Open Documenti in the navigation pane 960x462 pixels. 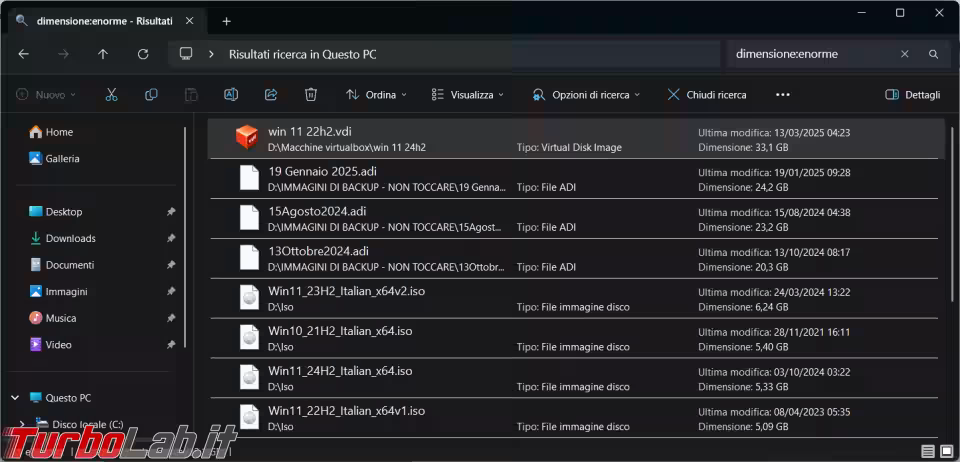[62, 265]
